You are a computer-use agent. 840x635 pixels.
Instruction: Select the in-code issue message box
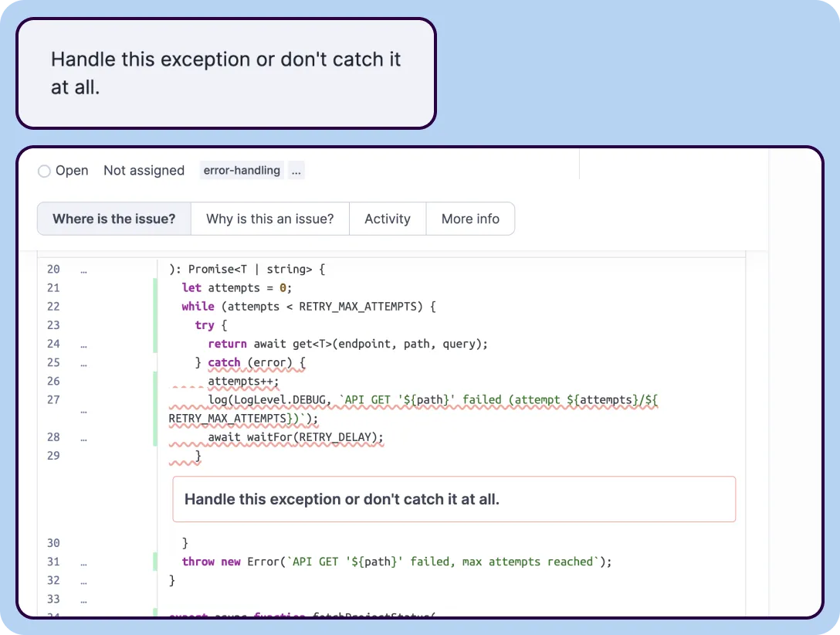pyautogui.click(x=454, y=499)
